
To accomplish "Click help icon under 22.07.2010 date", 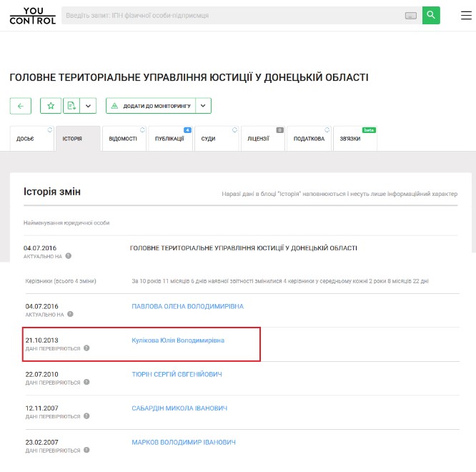I will pos(86,383).
